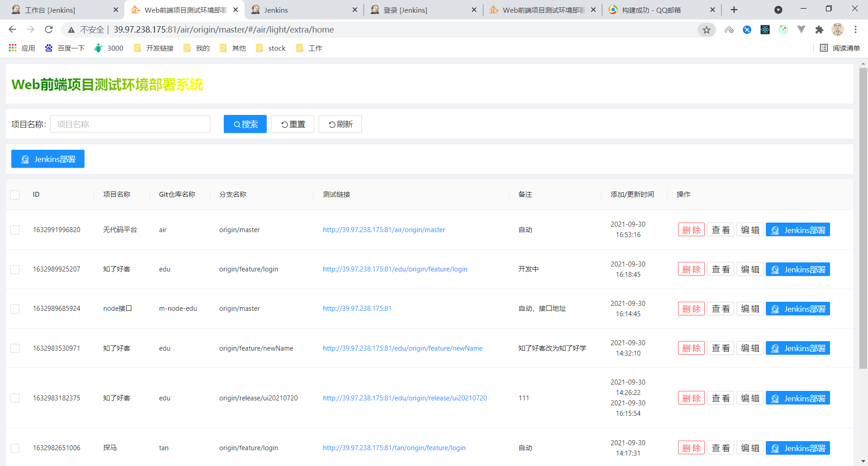The height and width of the screenshot is (466, 868).
Task: Focus the 项目名称 search input
Action: coord(130,124)
